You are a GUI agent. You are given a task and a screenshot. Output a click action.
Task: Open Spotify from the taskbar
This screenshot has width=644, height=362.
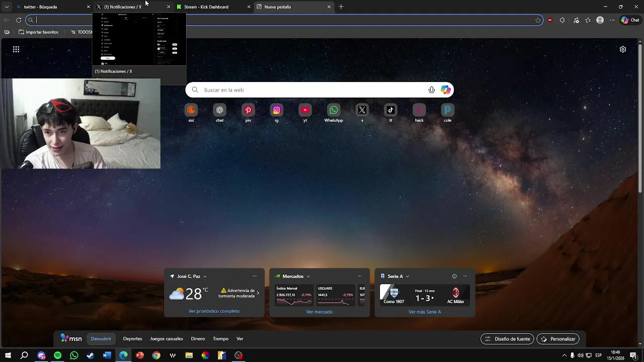(x=57, y=355)
